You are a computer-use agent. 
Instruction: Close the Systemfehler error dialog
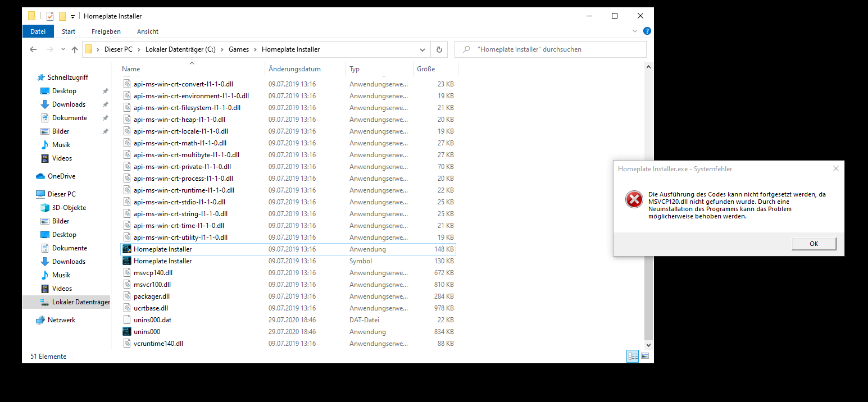(x=835, y=168)
